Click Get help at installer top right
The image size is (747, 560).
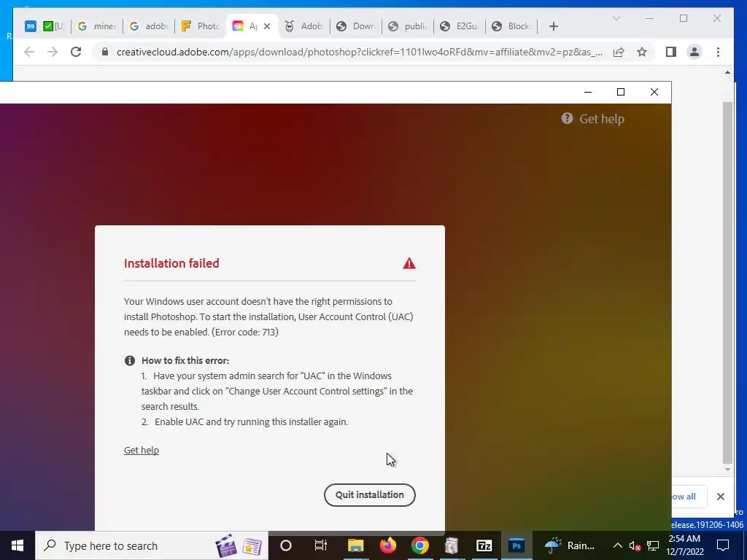click(x=601, y=119)
